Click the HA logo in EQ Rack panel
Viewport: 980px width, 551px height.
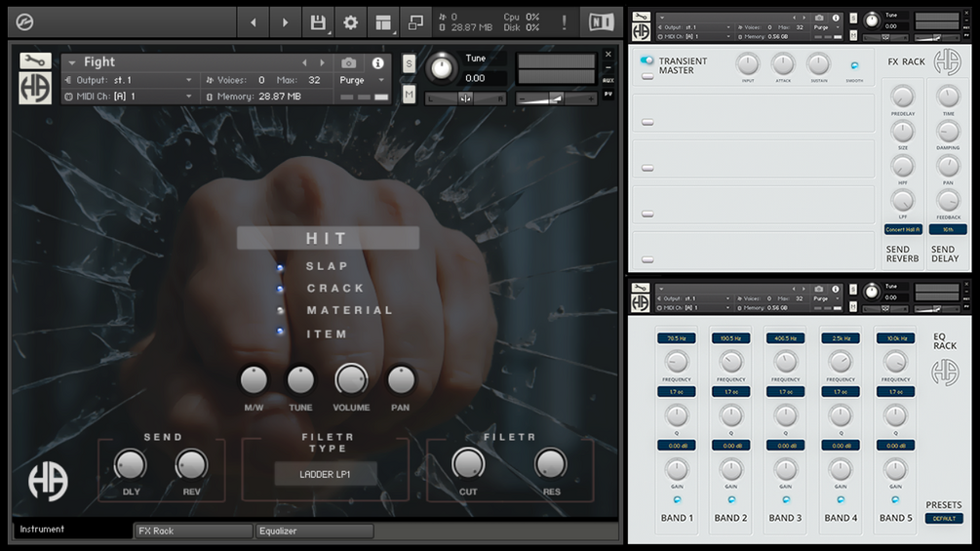[944, 373]
